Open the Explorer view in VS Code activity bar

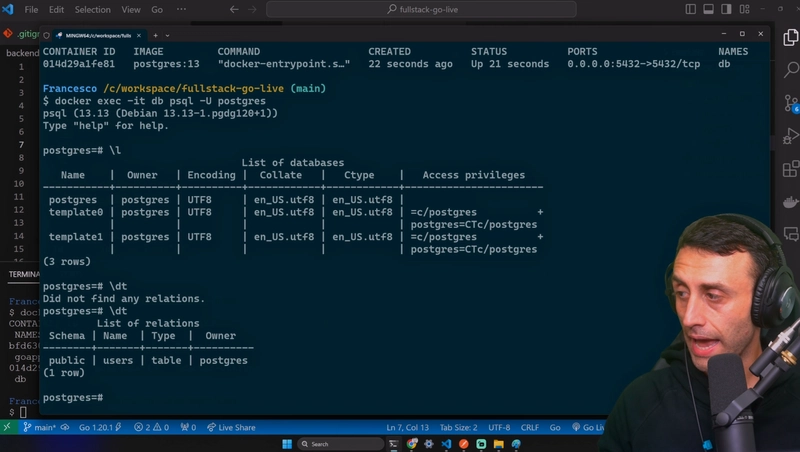791,38
